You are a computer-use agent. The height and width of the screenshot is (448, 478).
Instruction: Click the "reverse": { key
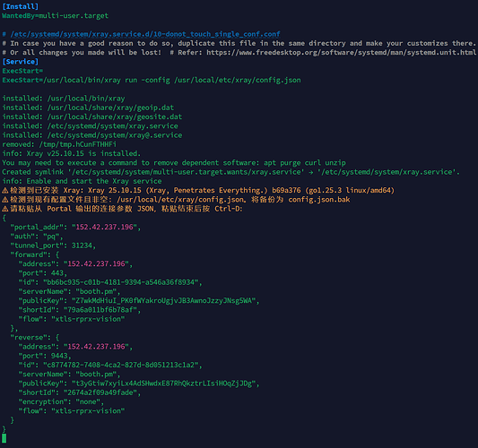(x=35, y=338)
